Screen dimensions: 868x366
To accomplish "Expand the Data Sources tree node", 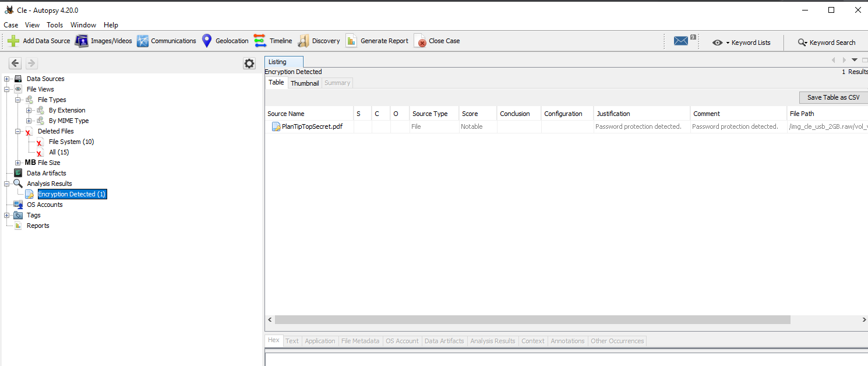I will pyautogui.click(x=7, y=79).
